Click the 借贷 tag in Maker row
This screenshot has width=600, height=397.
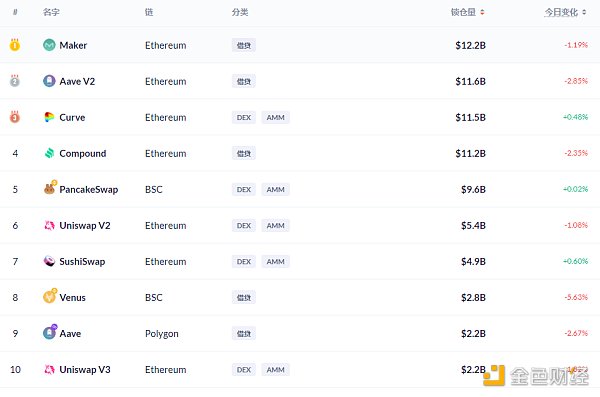pyautogui.click(x=244, y=45)
